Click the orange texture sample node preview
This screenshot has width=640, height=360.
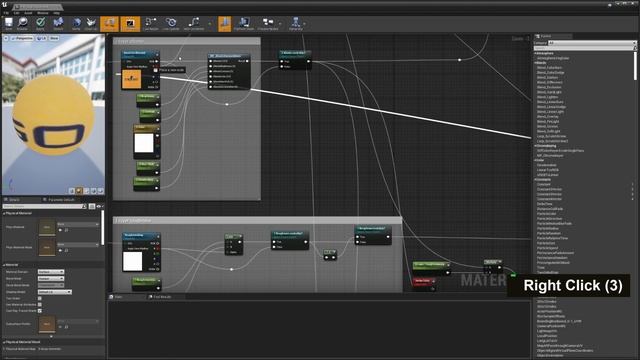(x=132, y=79)
